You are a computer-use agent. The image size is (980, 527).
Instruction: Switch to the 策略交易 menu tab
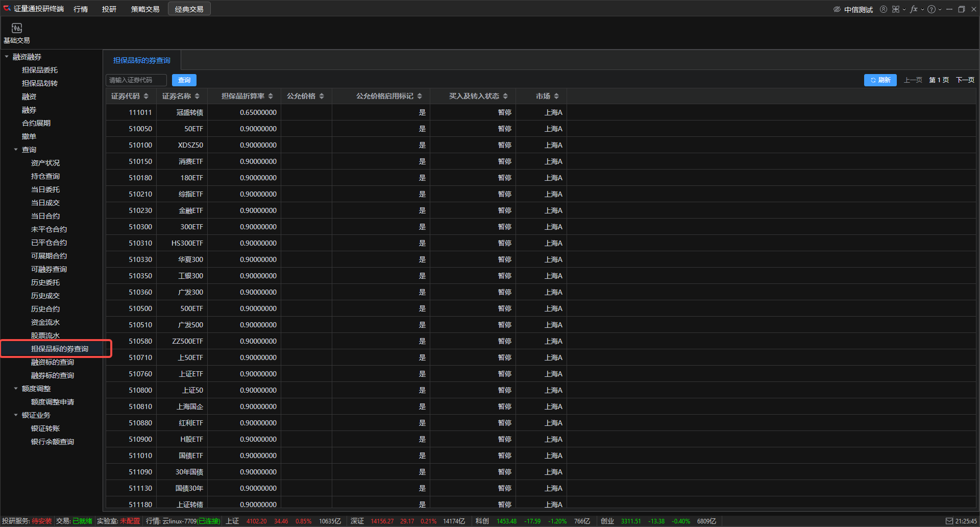coord(145,9)
